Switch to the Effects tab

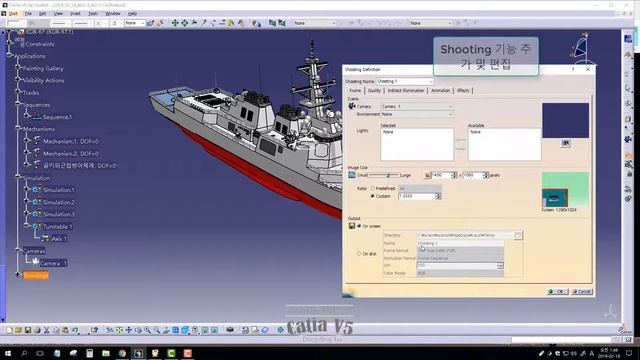pos(463,91)
